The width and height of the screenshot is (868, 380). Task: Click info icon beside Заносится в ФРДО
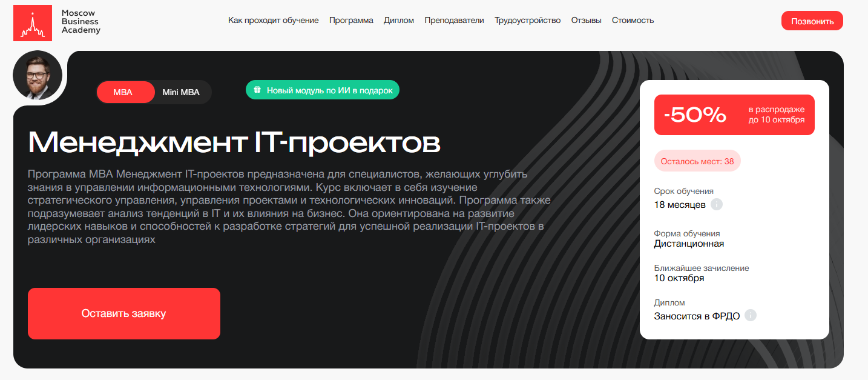point(751,316)
